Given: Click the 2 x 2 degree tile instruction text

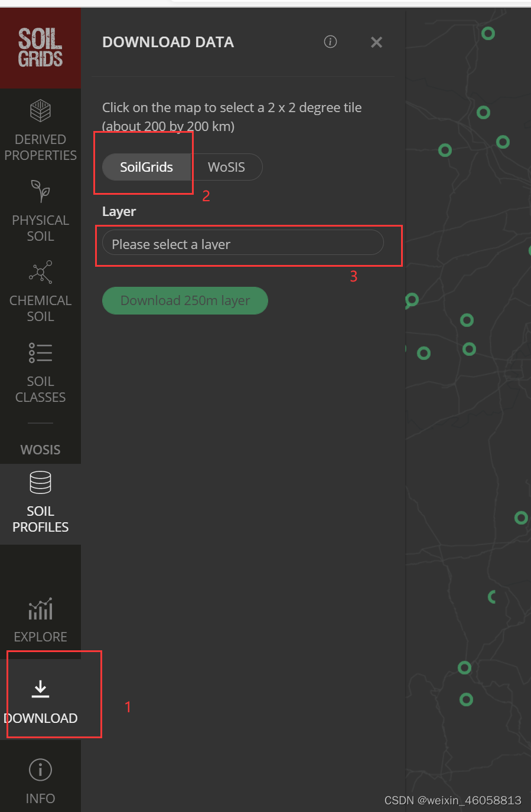Looking at the screenshot, I should (232, 117).
